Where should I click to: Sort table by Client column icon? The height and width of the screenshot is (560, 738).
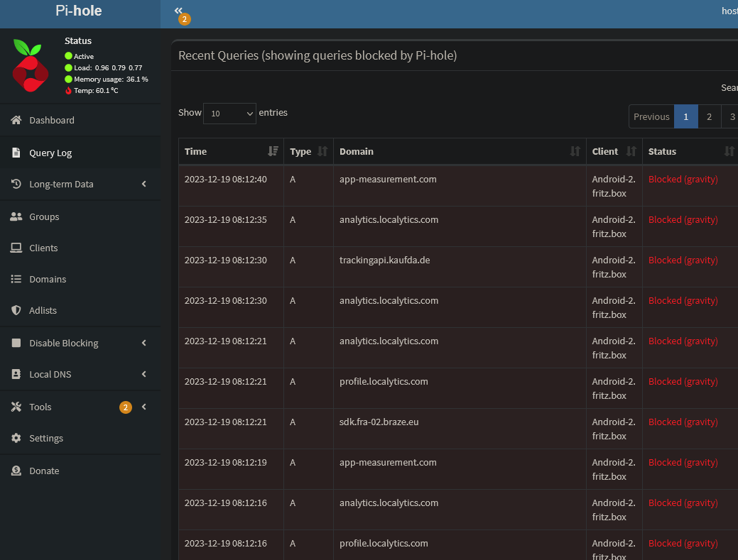coord(631,151)
